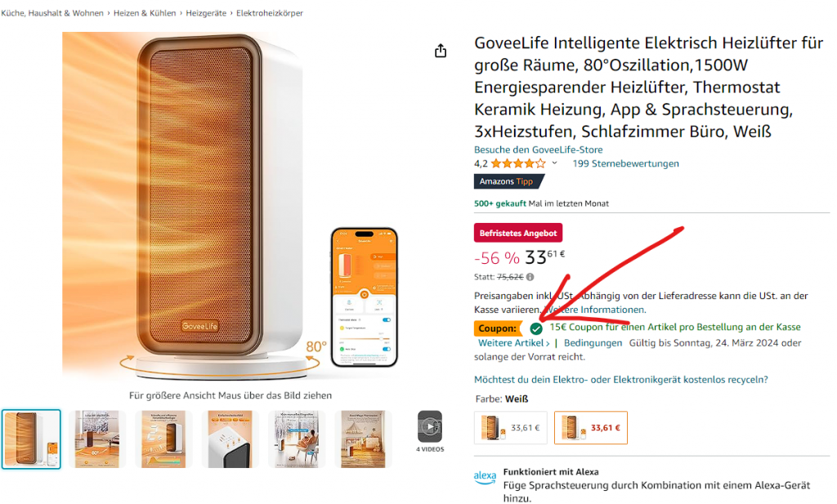This screenshot has width=837, height=504.
Task: Click the Weitere Informationen link
Action: pyautogui.click(x=594, y=310)
